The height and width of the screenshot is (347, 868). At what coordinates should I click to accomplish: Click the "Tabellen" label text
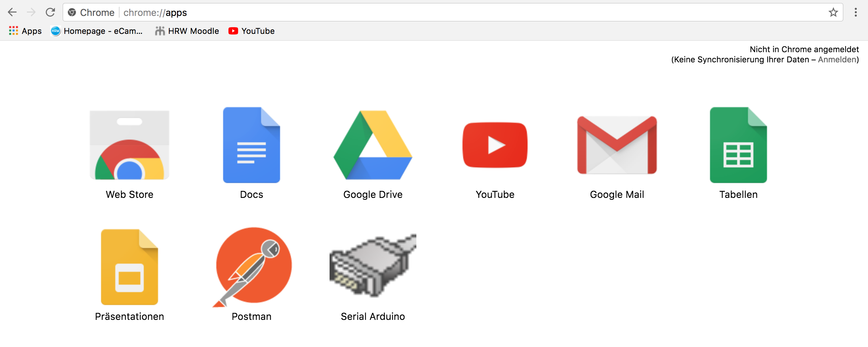point(738,195)
